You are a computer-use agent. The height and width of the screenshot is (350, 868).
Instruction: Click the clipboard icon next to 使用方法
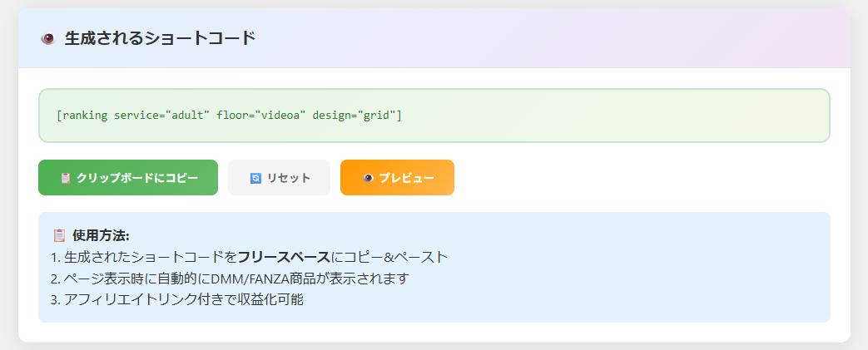pos(59,235)
